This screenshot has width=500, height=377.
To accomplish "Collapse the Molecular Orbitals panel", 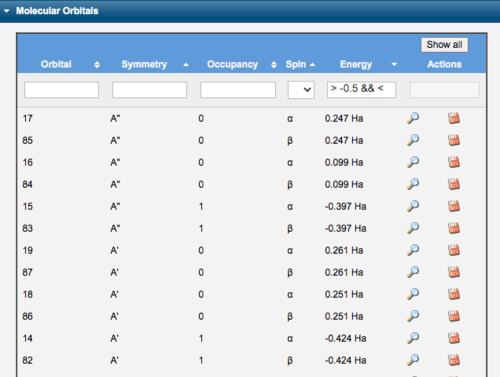I will (6, 11).
